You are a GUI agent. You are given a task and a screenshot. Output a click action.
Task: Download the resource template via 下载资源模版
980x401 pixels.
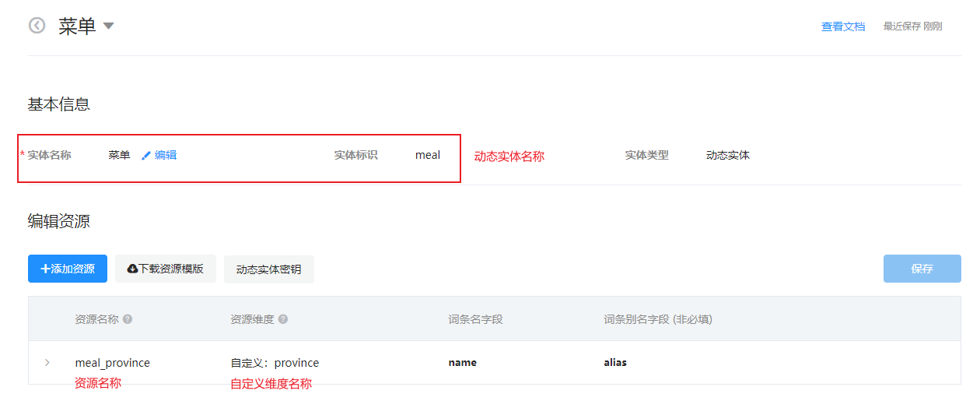[x=166, y=269]
